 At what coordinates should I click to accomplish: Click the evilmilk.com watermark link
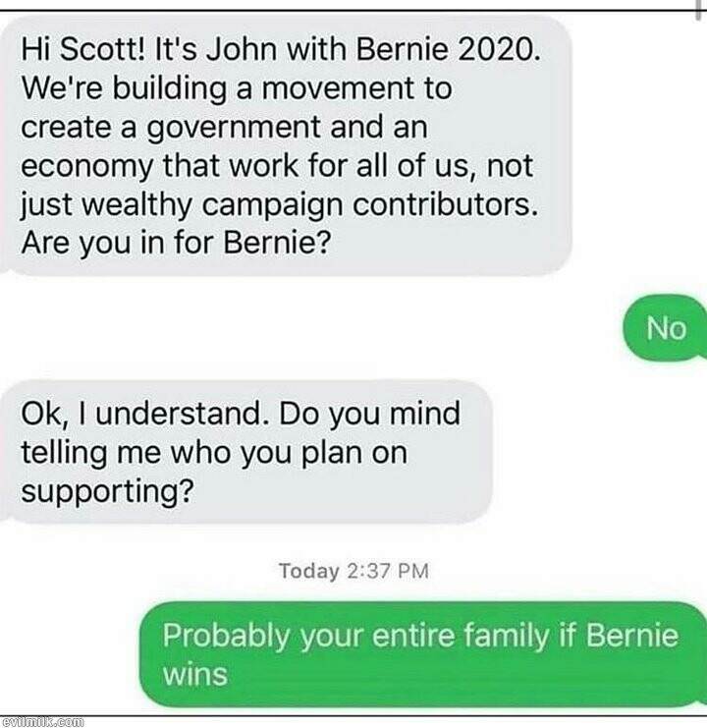(x=42, y=720)
